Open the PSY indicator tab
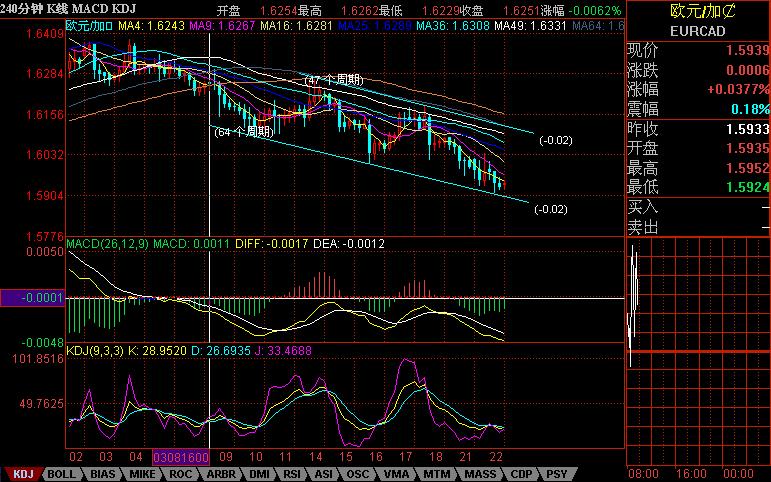771x482 pixels. 557,474
